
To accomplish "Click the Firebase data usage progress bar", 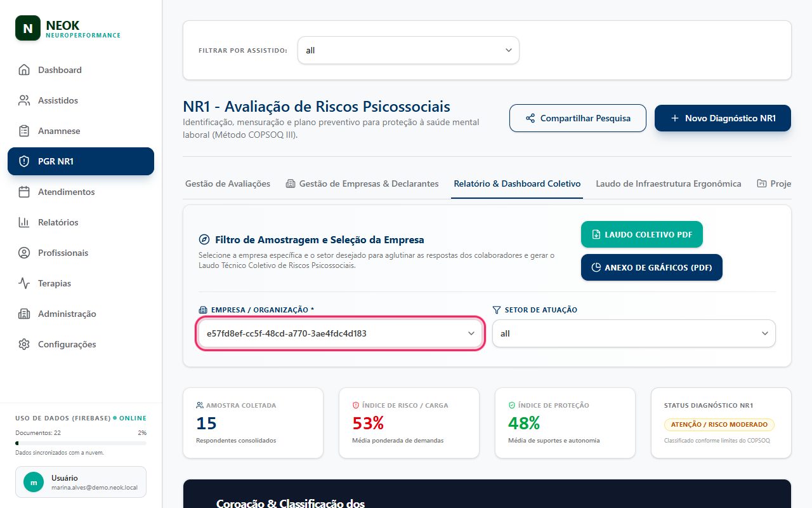I will [x=81, y=443].
